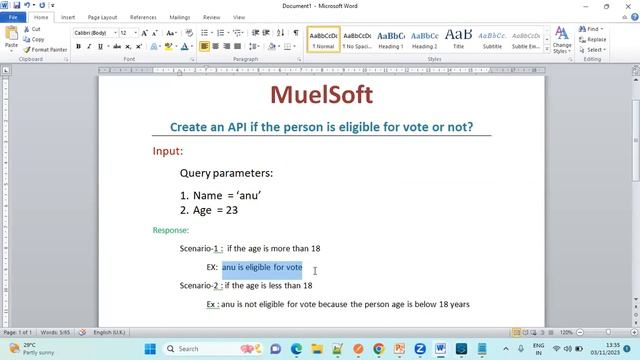Click Find in Editing group
The height and width of the screenshot is (360, 640).
coord(591,29)
